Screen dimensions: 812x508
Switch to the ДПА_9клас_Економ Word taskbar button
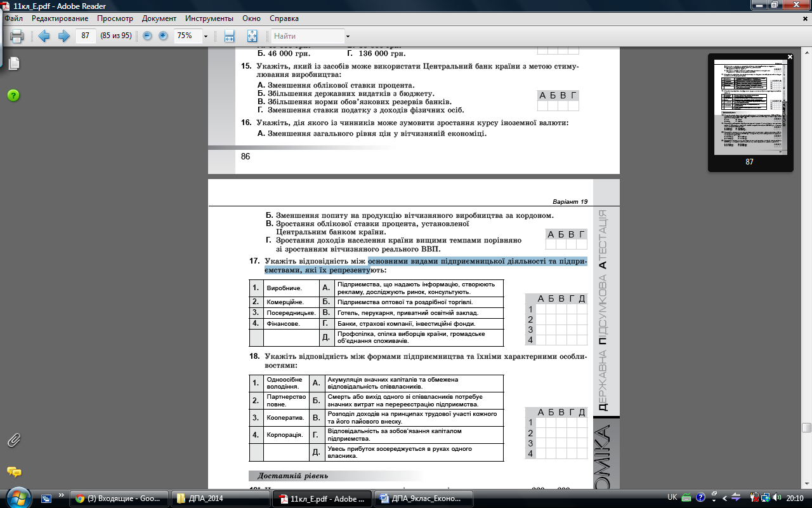pos(423,498)
